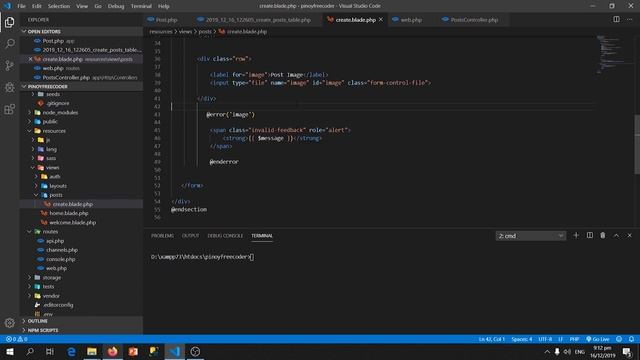Change indentation via Spaces: 4
This screenshot has height=360, width=640.
click(522, 339)
